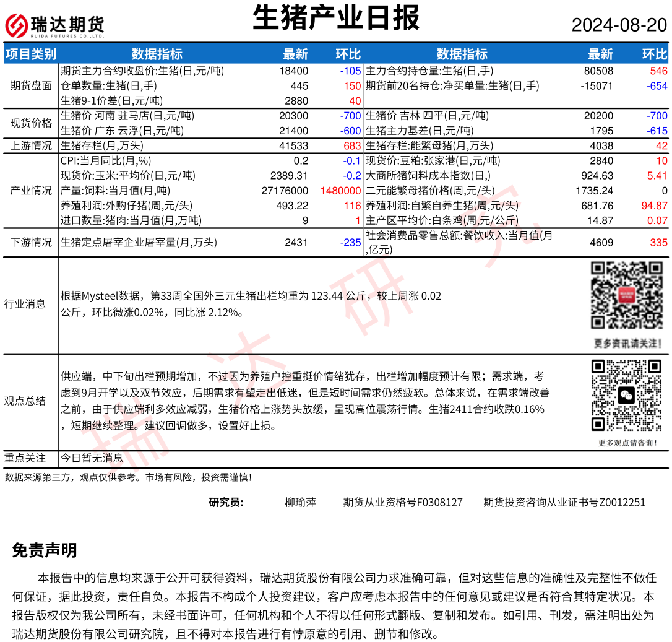672x642 pixels.
Task: Click the 重点关注 row label
Action: point(25,459)
